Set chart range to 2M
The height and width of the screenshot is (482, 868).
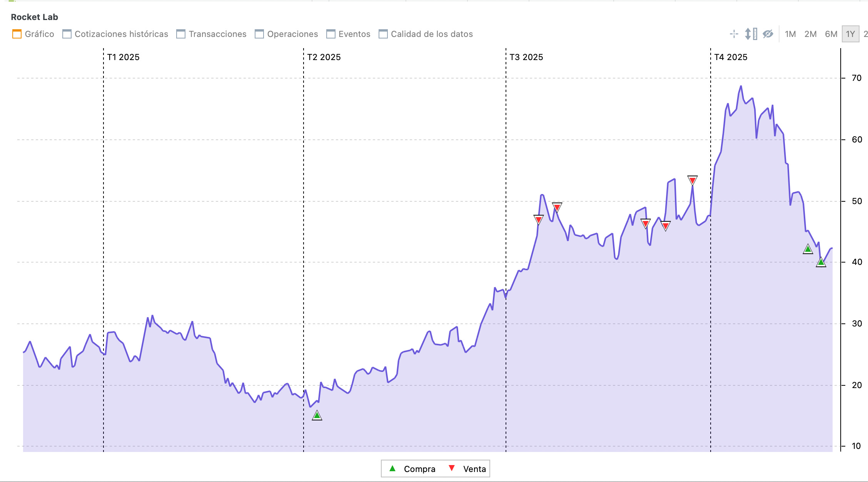[x=810, y=34]
